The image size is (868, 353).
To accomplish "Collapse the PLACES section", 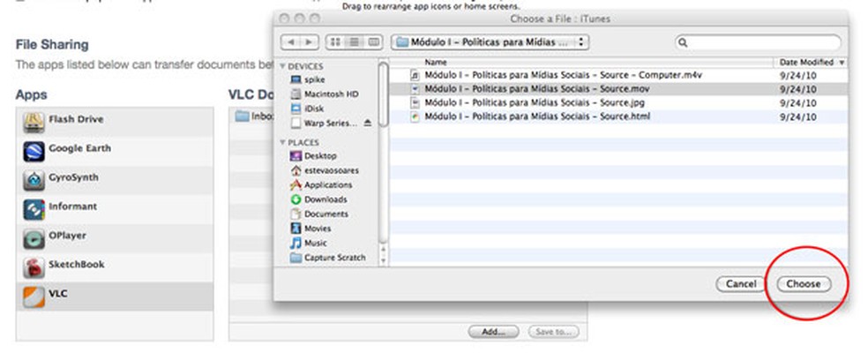I will point(283,142).
